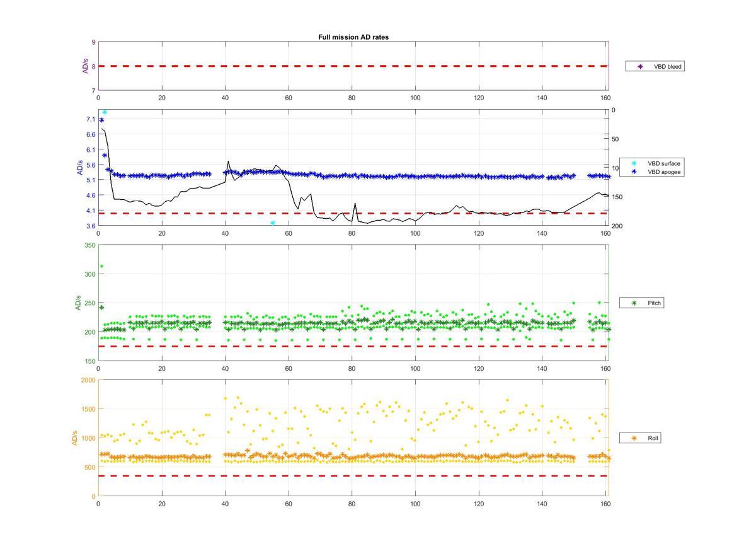The width and height of the screenshot is (756, 558).
Task: Click the orange AD/s label of Roll plot
Action: [74, 438]
